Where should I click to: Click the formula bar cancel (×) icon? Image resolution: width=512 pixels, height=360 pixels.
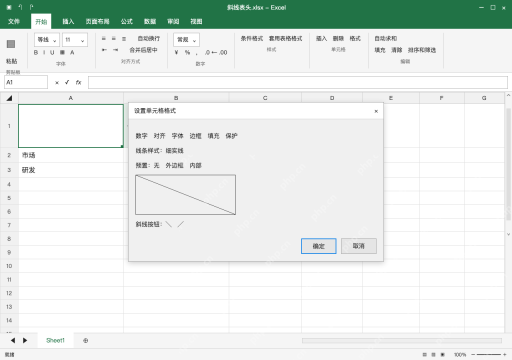click(57, 82)
